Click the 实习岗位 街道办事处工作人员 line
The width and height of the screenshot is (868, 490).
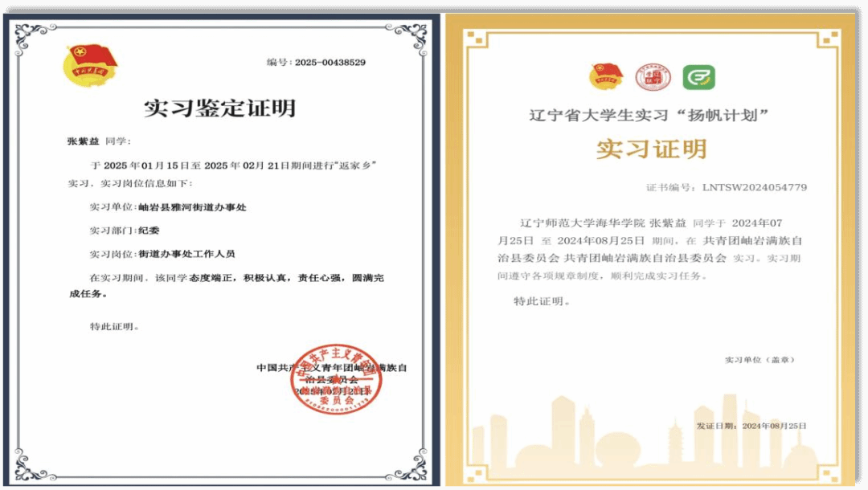[162, 254]
